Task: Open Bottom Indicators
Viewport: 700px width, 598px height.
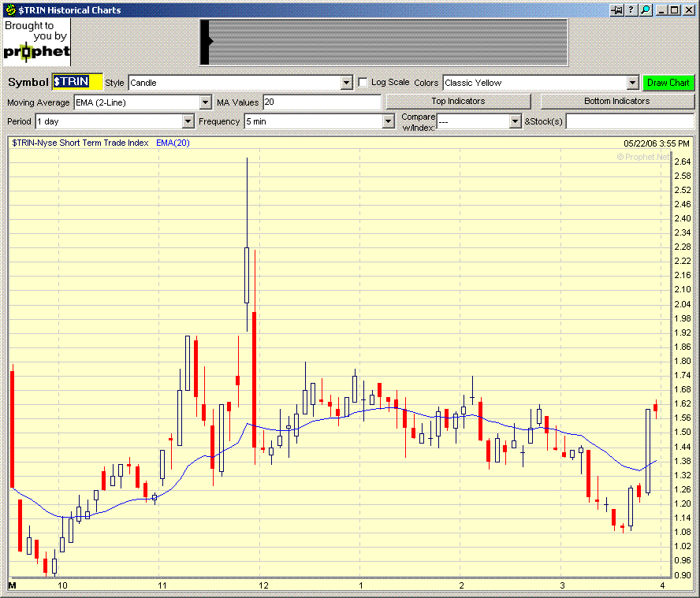Action: point(617,102)
